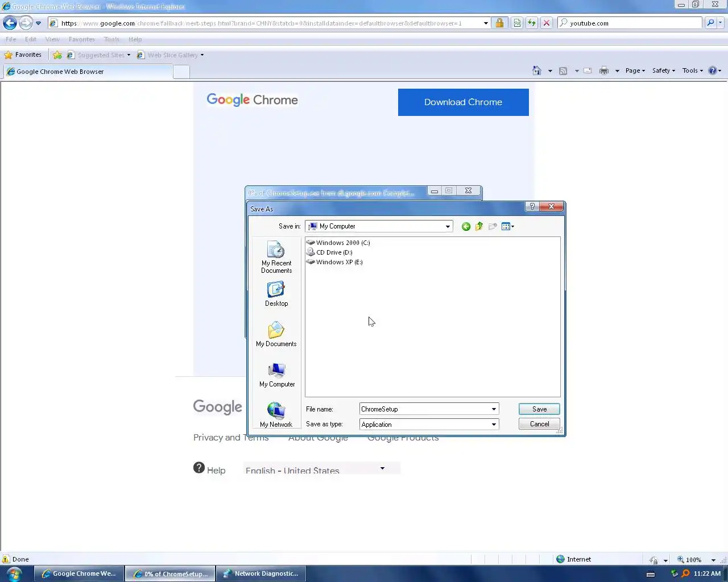
Task: Click the Download Chrome button
Action: [463, 102]
